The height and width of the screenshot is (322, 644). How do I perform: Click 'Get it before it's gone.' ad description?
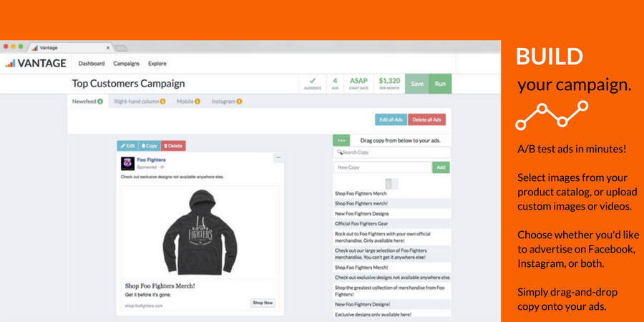click(148, 295)
